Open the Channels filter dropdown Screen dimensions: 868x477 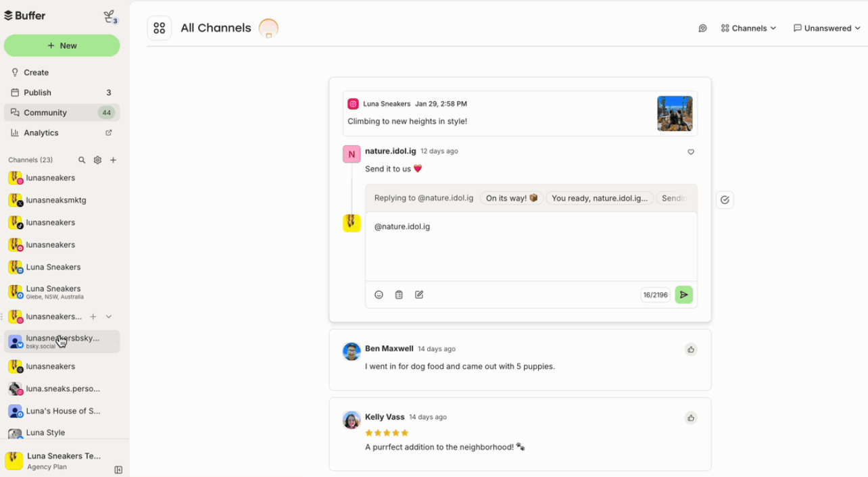[x=748, y=28]
